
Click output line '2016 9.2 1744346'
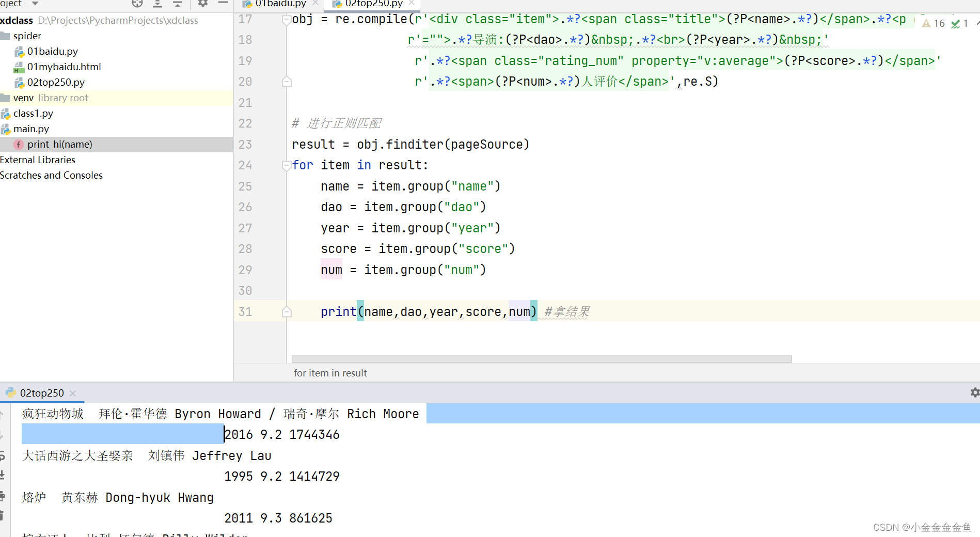282,435
